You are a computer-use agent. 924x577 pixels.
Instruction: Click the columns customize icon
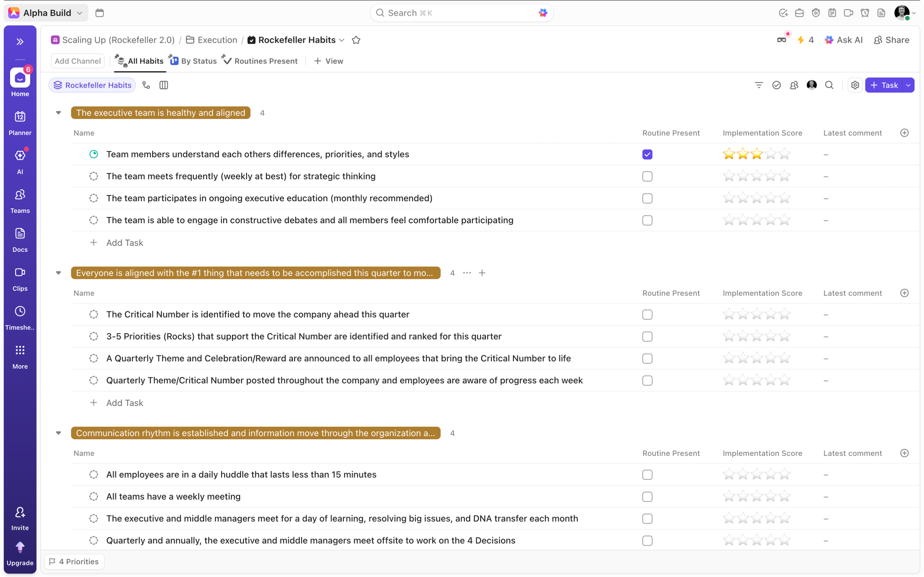click(x=164, y=85)
